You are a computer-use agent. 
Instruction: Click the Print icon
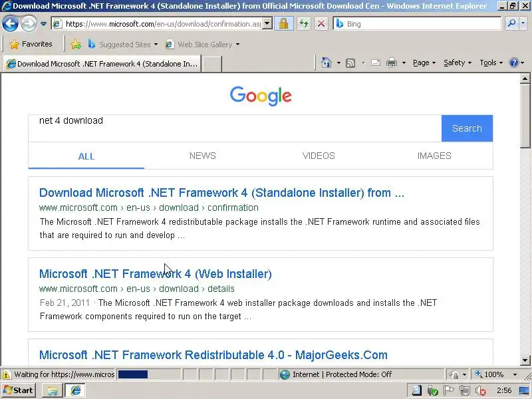392,63
